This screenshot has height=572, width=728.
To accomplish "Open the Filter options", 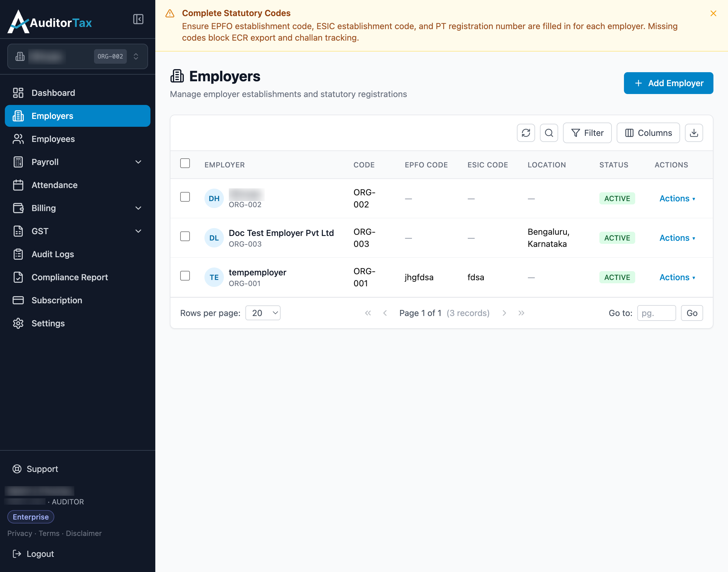I will pyautogui.click(x=587, y=133).
